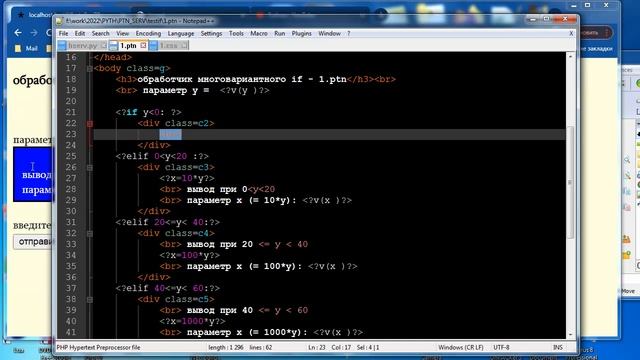Click the vertical scrollbar thumb in the editor

click(x=570, y=182)
